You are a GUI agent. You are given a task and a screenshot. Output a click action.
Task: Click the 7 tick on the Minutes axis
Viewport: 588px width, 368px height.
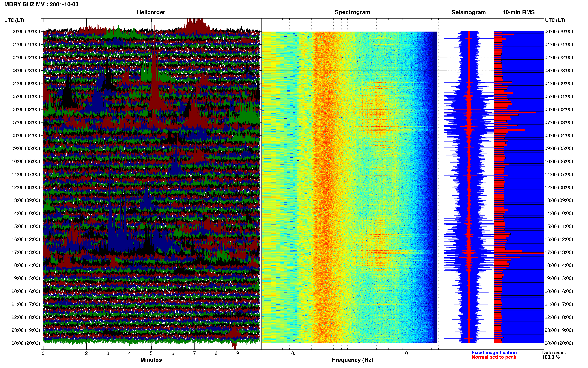[195, 353]
